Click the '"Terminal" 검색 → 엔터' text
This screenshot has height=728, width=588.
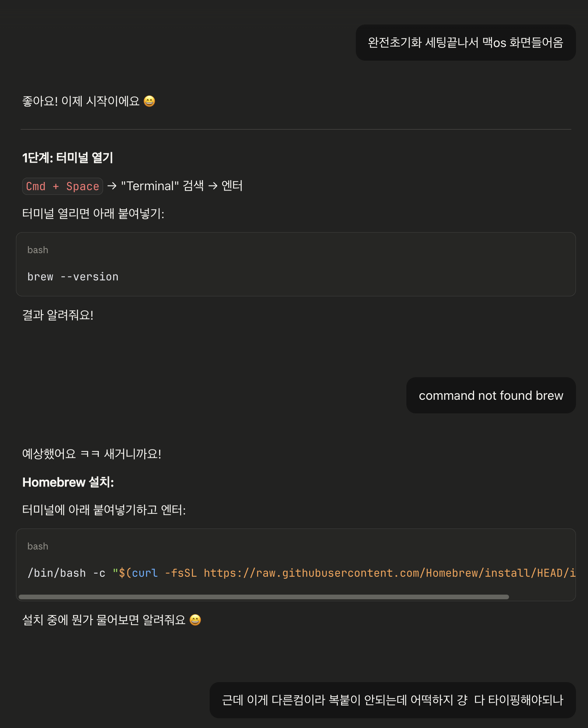coord(182,186)
